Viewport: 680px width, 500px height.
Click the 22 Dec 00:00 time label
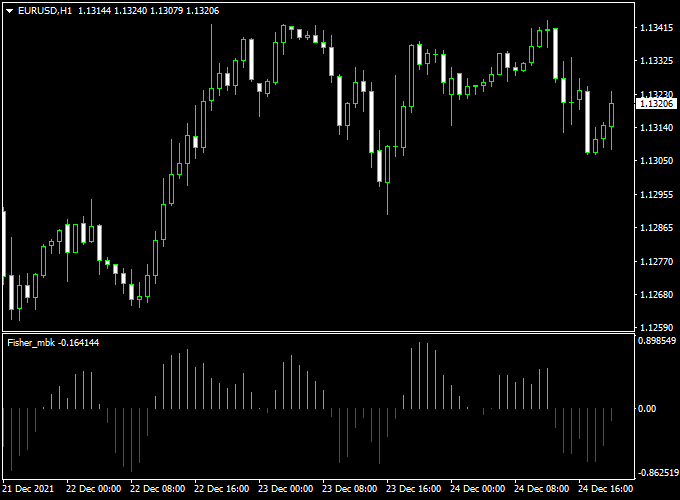pos(93,489)
